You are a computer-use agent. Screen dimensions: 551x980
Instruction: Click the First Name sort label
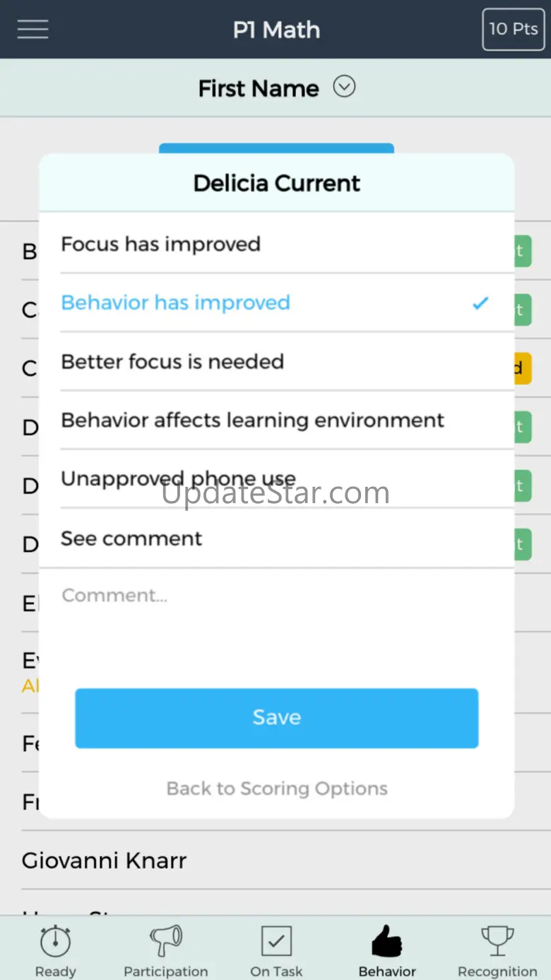tap(259, 88)
